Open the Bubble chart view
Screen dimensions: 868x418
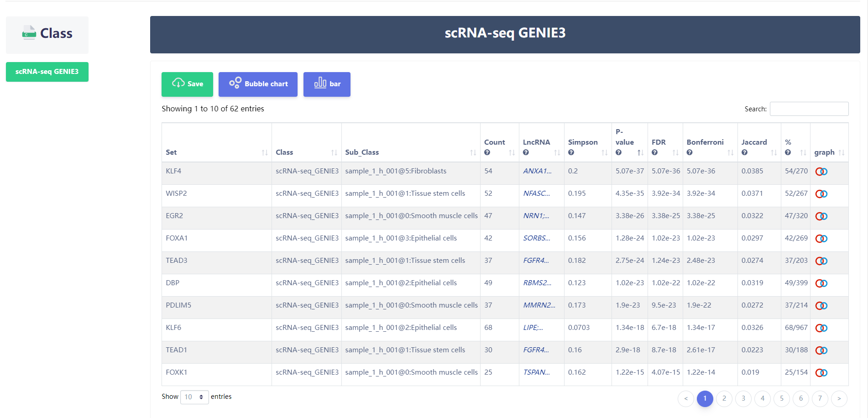tap(258, 84)
